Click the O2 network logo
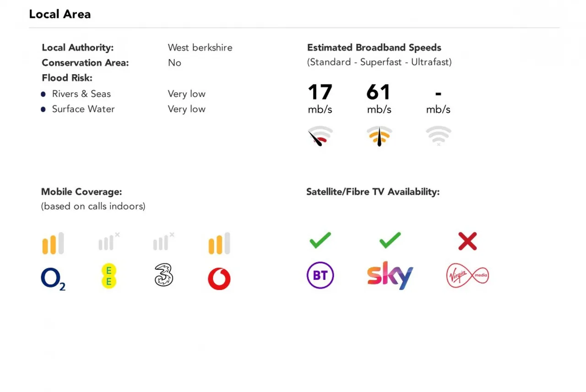The height and width of the screenshot is (392, 586). 53,279
